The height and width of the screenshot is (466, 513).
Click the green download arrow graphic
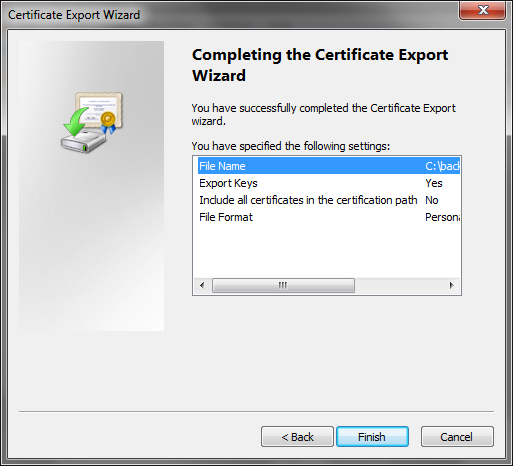coord(76,121)
